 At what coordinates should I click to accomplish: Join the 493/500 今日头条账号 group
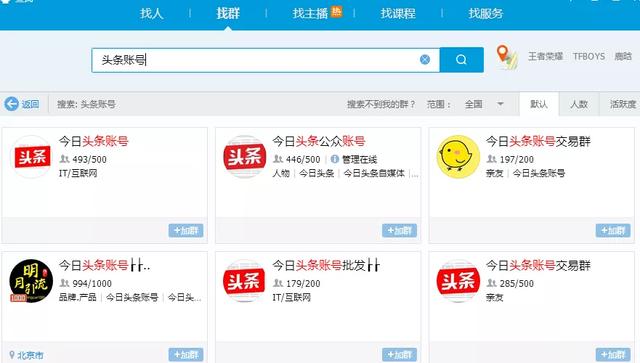pos(186,231)
